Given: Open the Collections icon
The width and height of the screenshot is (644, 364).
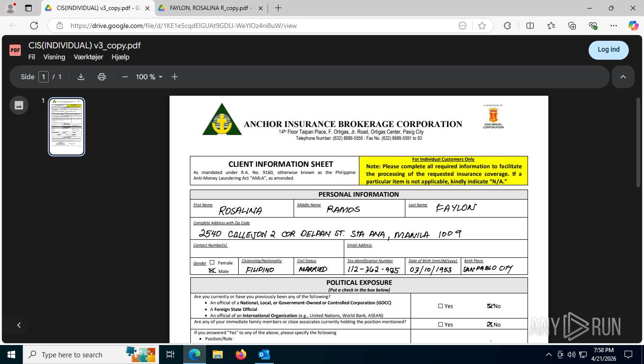Looking at the screenshot, I should click(572, 26).
